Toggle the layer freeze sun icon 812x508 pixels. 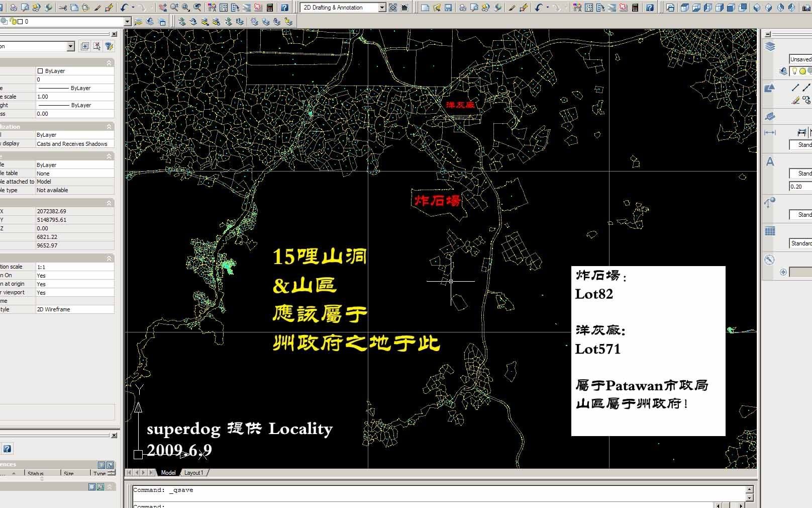pyautogui.click(x=802, y=71)
